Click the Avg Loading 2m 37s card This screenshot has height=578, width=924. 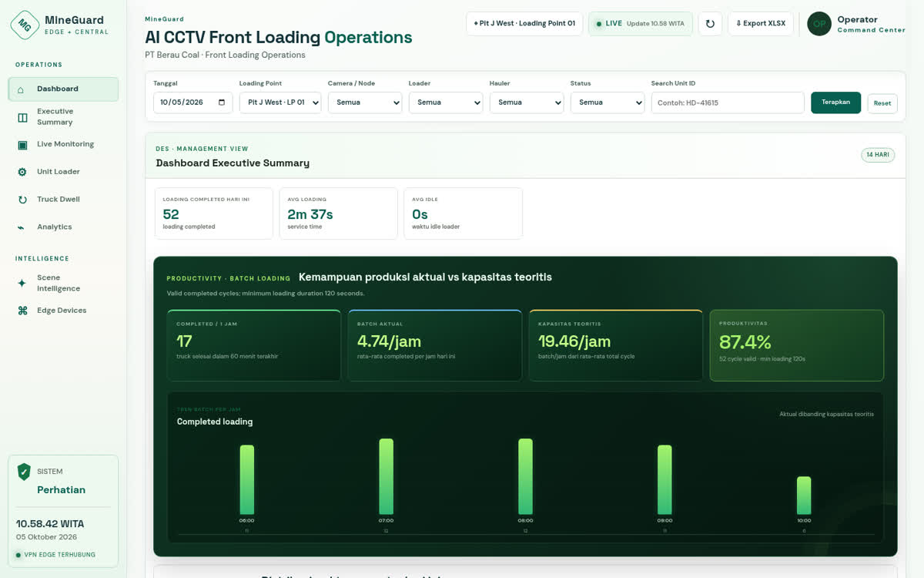click(x=338, y=213)
